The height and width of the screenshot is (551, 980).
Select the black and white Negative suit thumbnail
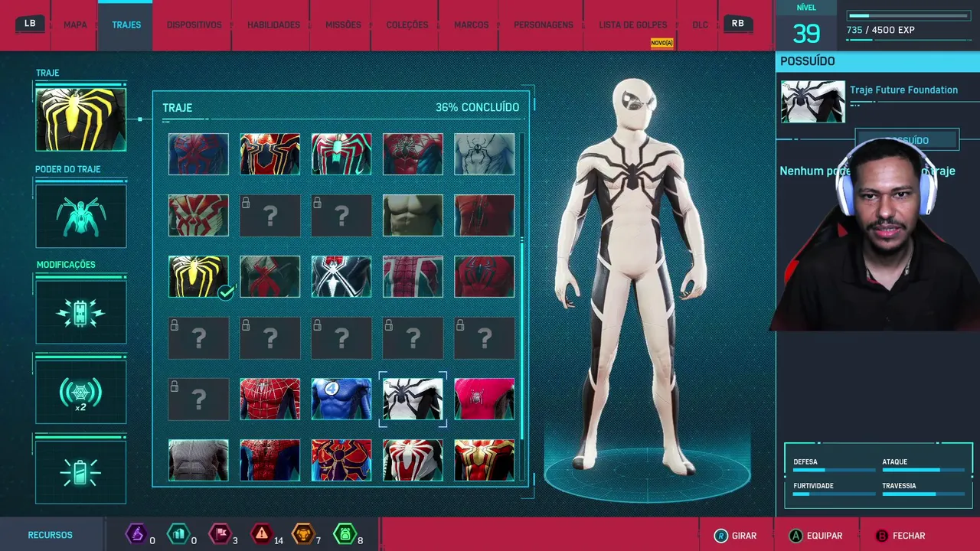click(341, 276)
